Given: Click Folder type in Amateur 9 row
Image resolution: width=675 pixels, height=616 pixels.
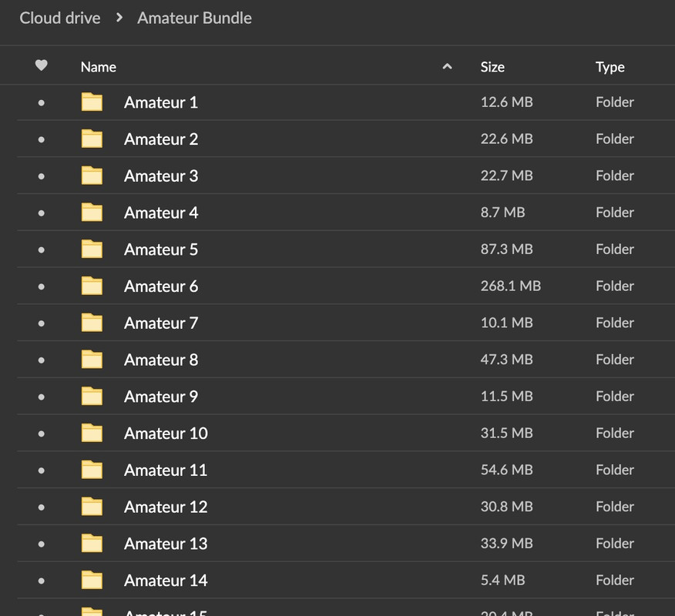Looking at the screenshot, I should (x=615, y=397).
